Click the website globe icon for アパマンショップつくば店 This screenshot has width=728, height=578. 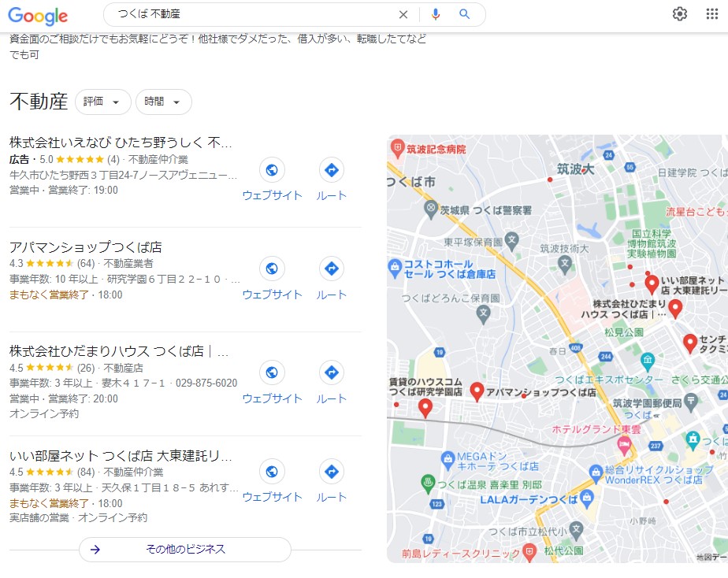tap(272, 269)
